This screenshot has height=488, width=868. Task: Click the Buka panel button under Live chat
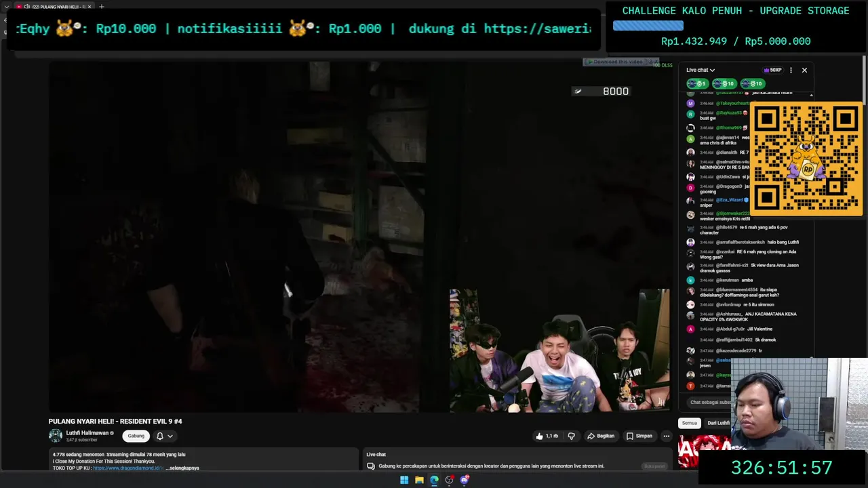pos(654,466)
